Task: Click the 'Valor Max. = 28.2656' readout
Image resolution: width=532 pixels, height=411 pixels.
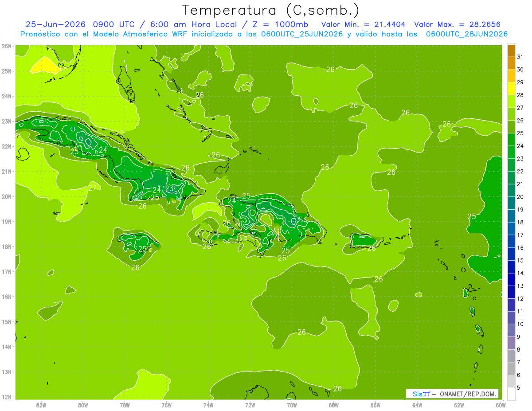Action: (x=457, y=24)
